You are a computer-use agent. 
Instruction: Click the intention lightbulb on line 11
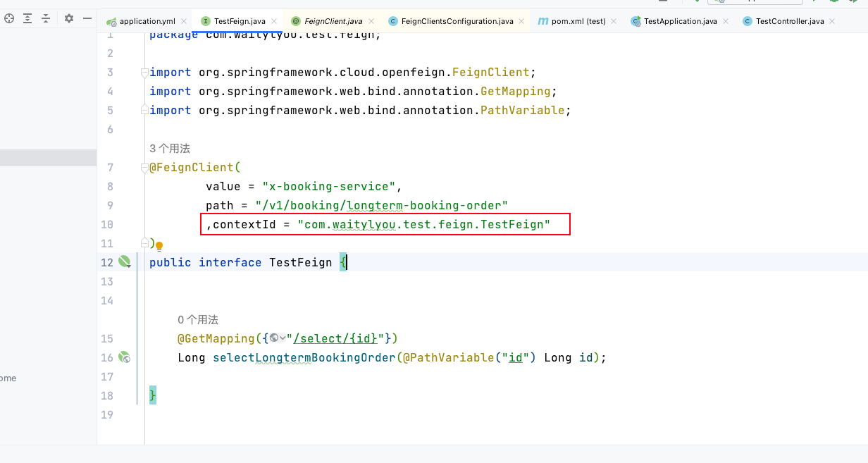[159, 245]
